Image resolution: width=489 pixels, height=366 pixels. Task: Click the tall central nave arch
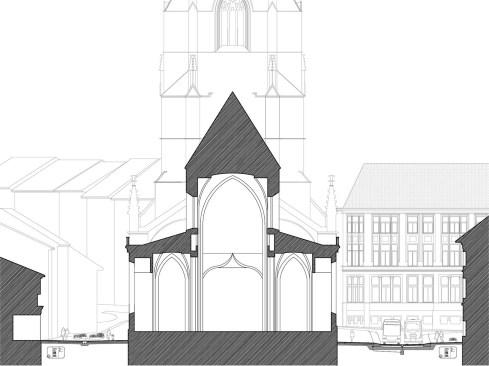pyautogui.click(x=233, y=253)
